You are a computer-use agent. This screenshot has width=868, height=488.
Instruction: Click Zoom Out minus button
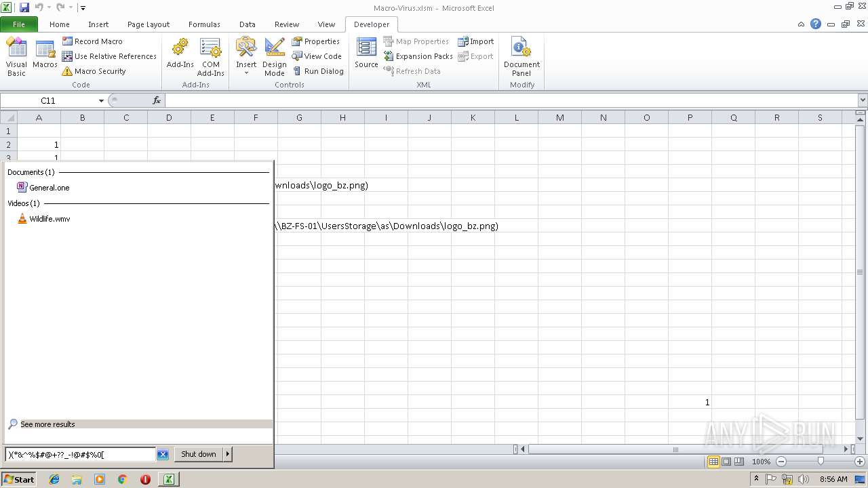781,462
